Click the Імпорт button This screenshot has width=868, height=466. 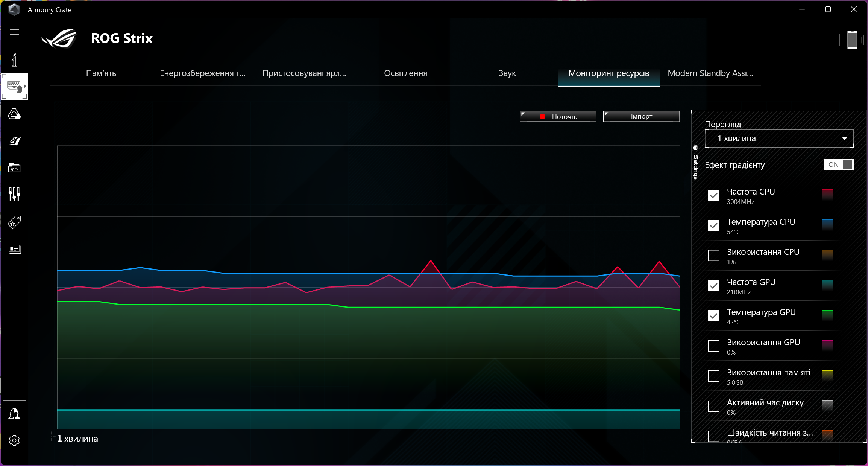point(641,116)
